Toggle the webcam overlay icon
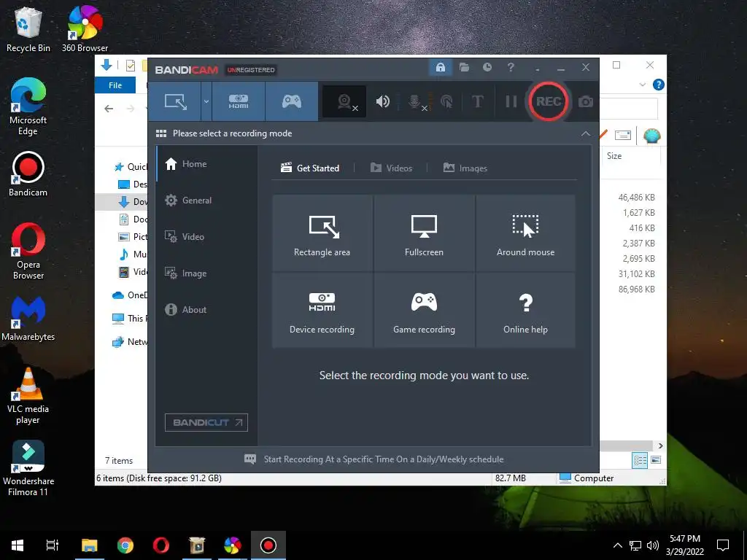Image resolution: width=747 pixels, height=560 pixels. point(344,101)
